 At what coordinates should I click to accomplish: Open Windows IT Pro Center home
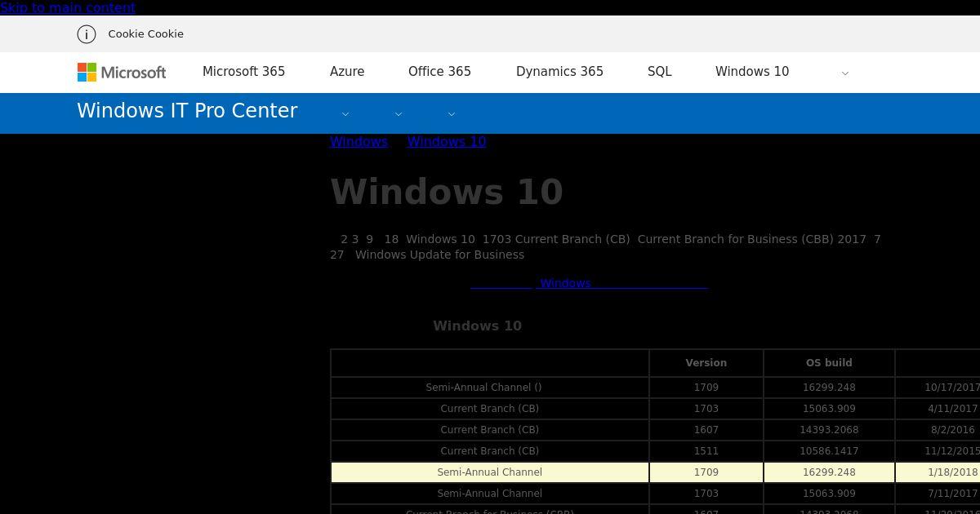click(187, 111)
